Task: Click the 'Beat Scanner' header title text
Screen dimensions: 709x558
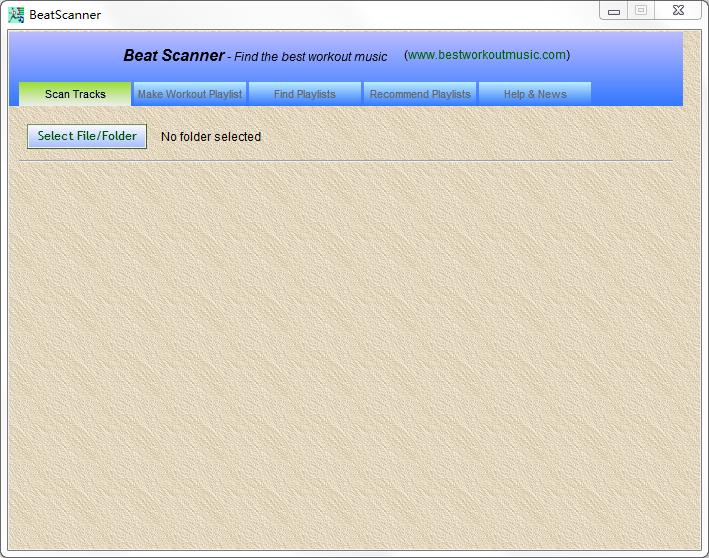Action: click(x=174, y=55)
